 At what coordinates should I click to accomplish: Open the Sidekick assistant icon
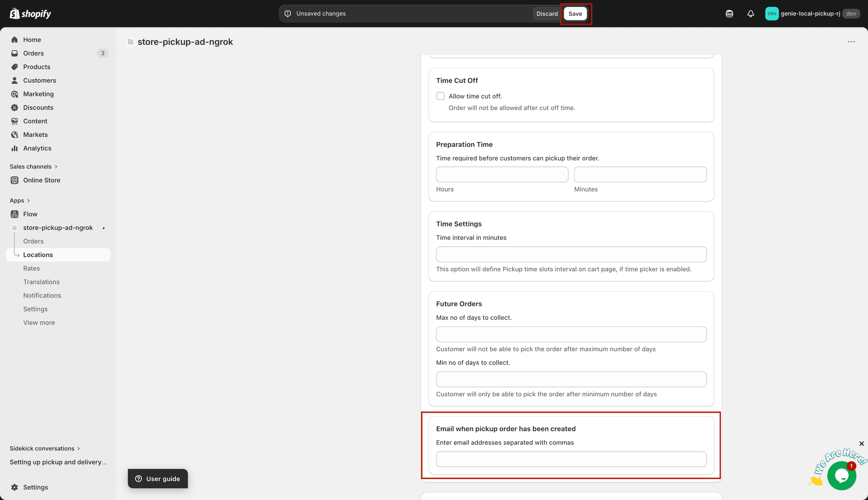729,14
